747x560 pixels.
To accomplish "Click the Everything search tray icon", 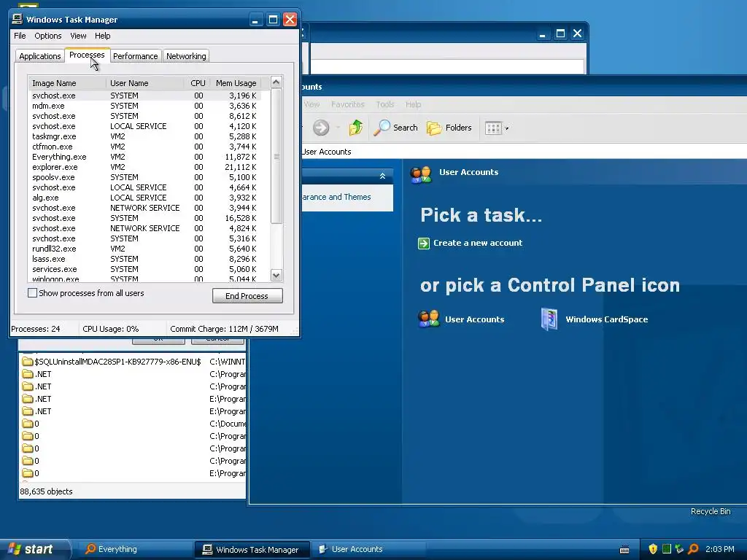I will coord(693,549).
